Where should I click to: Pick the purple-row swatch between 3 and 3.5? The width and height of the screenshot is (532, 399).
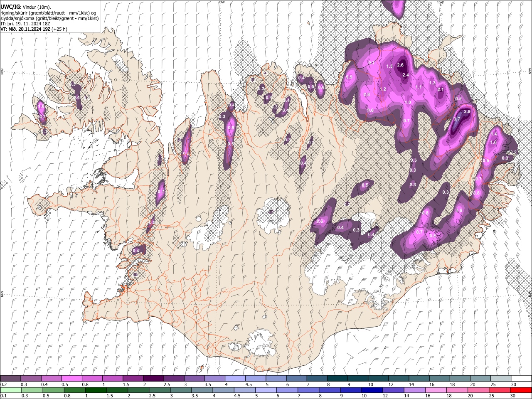[194, 378]
